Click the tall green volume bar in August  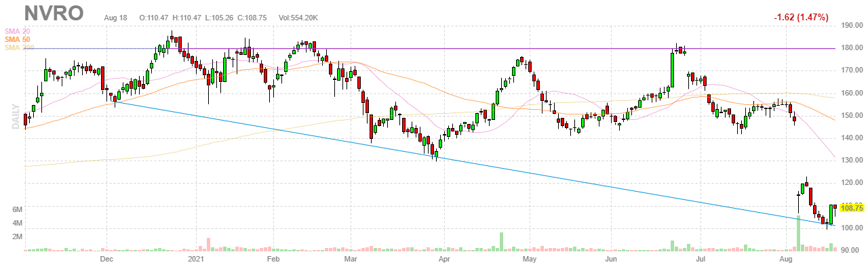click(798, 233)
